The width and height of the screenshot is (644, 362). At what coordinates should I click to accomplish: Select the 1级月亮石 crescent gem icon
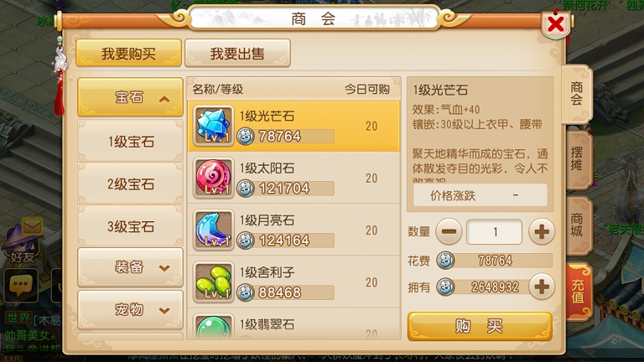213,230
